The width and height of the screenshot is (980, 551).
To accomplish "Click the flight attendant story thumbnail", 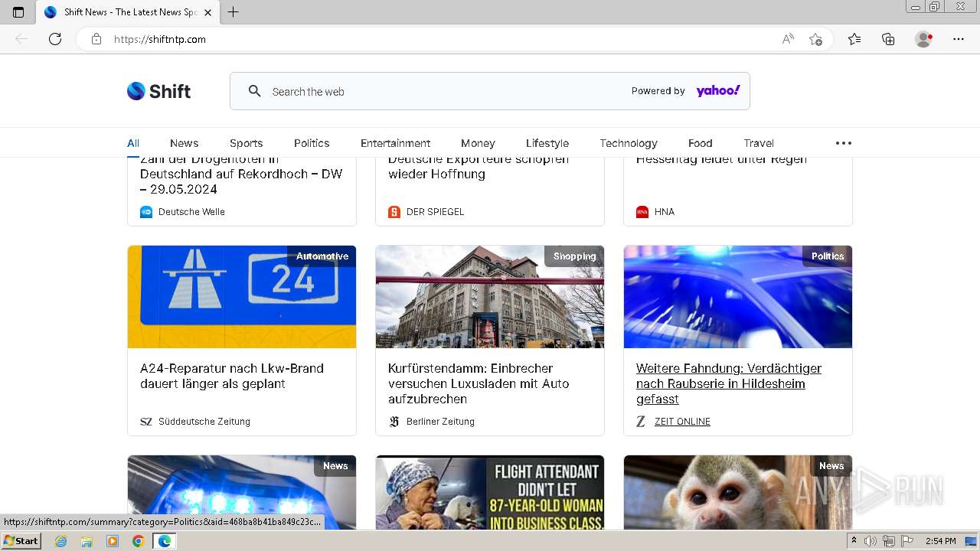I will click(x=490, y=493).
